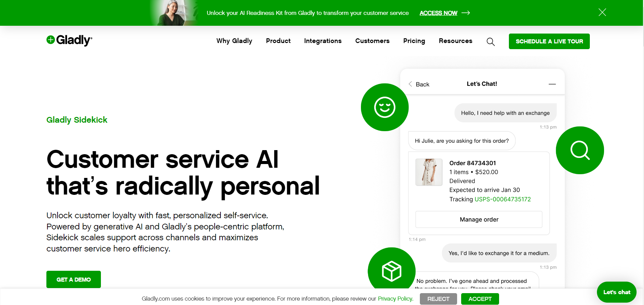Click the ACCESS NOW link
The width and height of the screenshot is (644, 305).
tap(438, 13)
